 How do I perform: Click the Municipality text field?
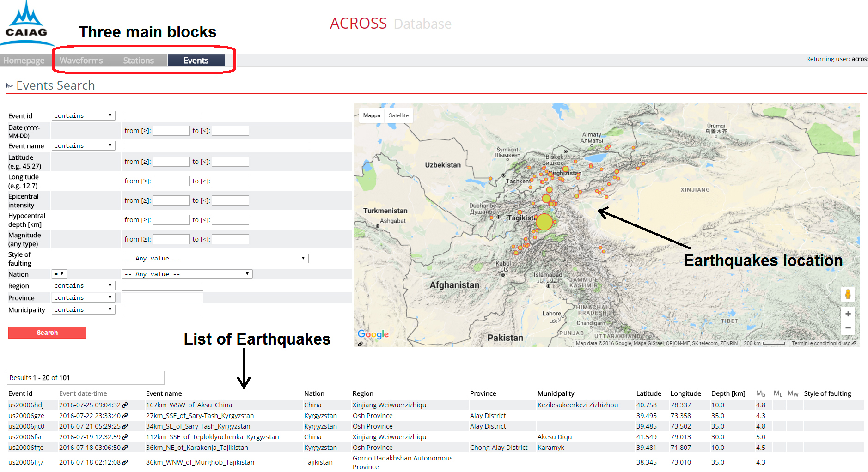(x=163, y=310)
